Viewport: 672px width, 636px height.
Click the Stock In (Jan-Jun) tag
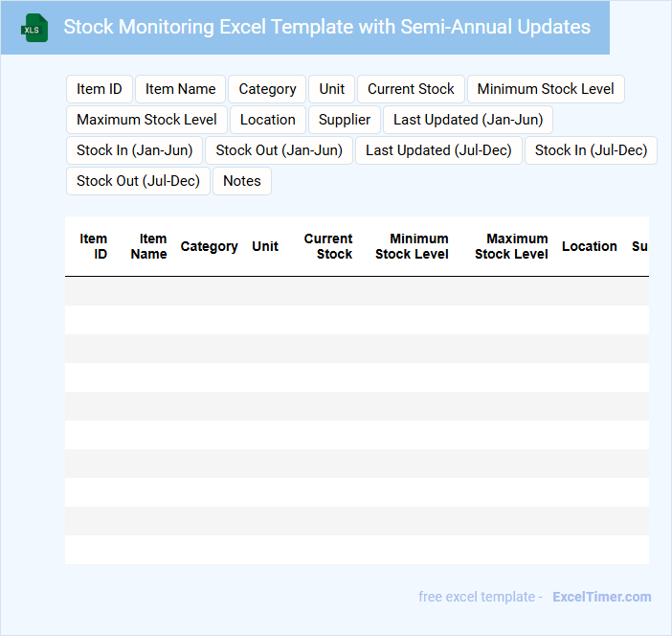coord(135,150)
